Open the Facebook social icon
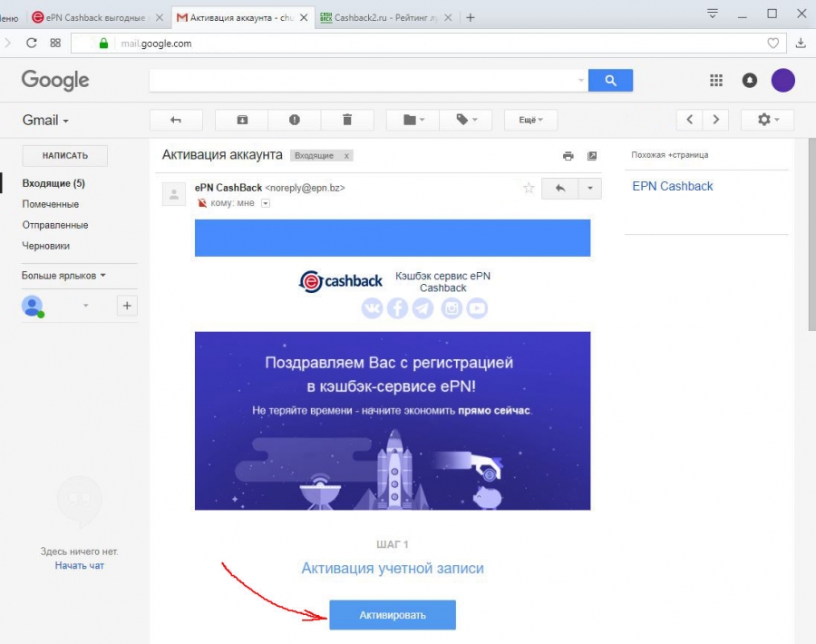The width and height of the screenshot is (816, 644). [x=397, y=308]
